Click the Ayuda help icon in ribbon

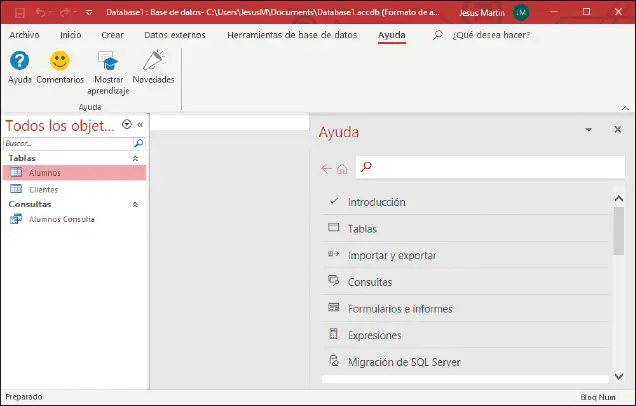tap(19, 62)
